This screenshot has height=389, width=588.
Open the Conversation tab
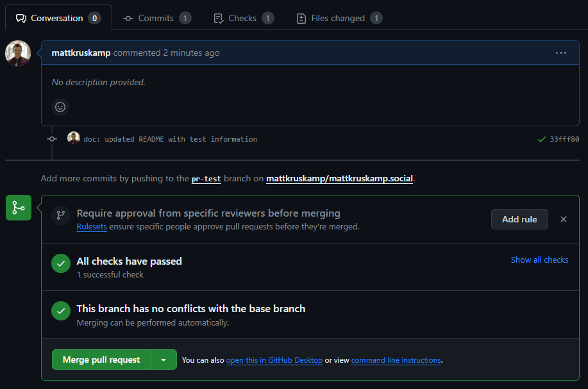coord(58,18)
